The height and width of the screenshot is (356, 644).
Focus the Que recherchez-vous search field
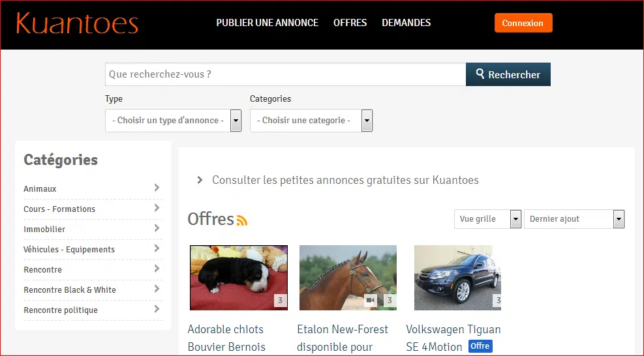[285, 74]
